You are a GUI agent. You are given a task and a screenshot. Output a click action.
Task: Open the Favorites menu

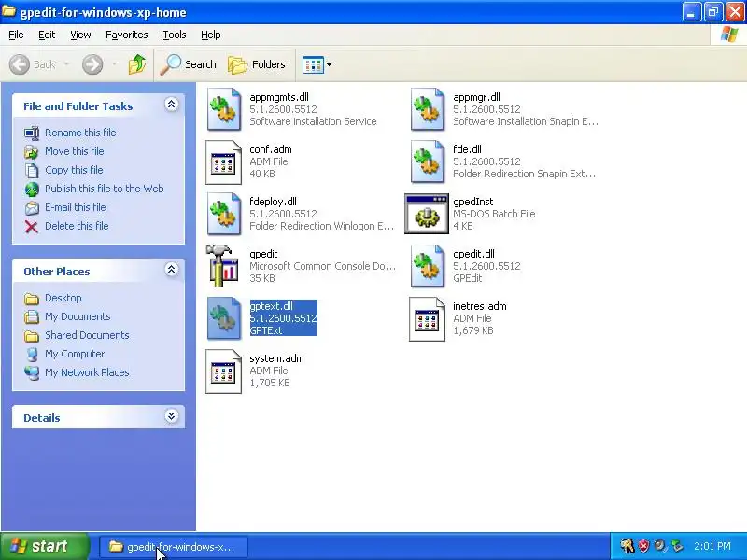click(x=127, y=35)
